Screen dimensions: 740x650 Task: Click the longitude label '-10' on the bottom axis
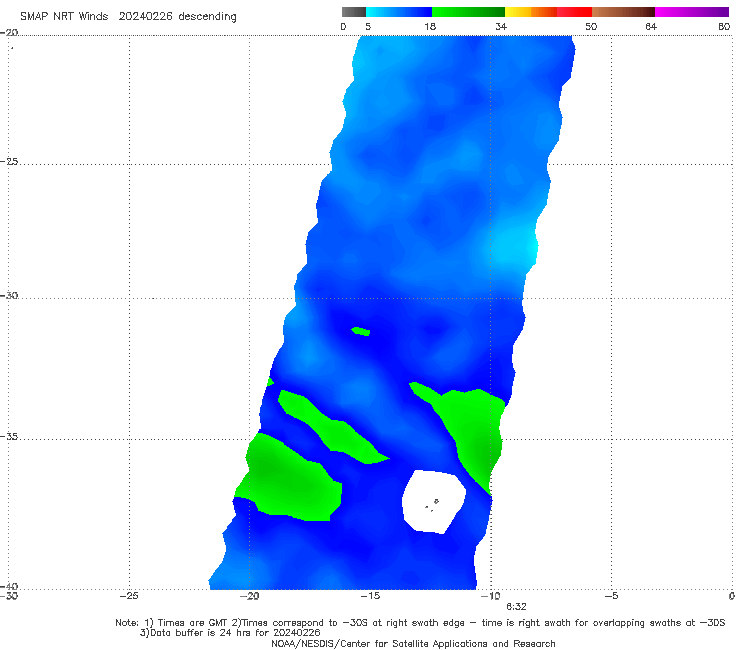[x=491, y=596]
